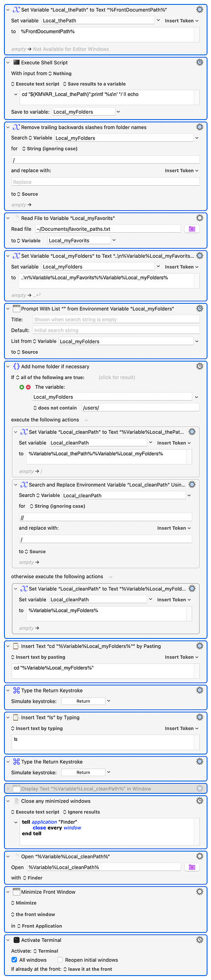The height and width of the screenshot is (980, 211).
Task: Click the terminal icon of Execute Shell Script action
Action: [x=16, y=63]
